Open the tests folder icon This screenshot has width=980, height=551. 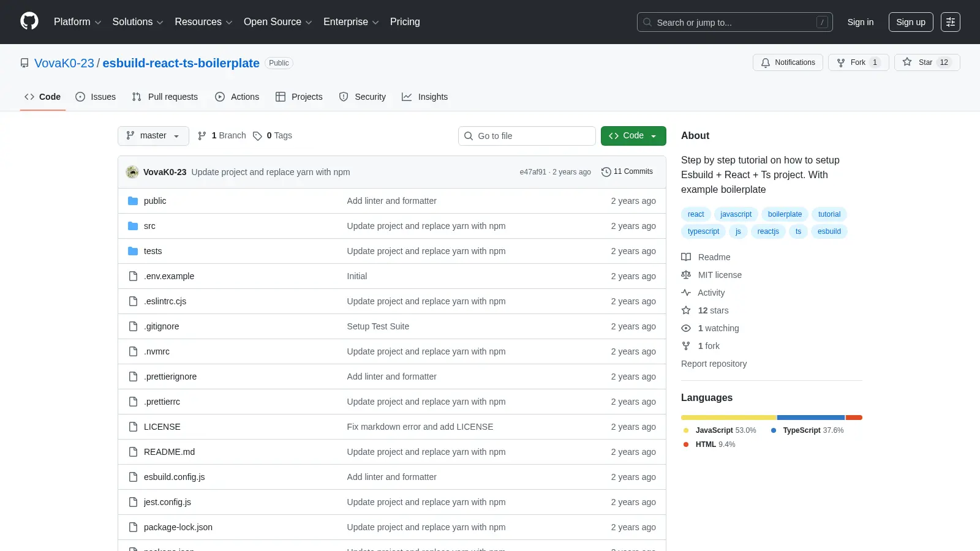tap(133, 251)
